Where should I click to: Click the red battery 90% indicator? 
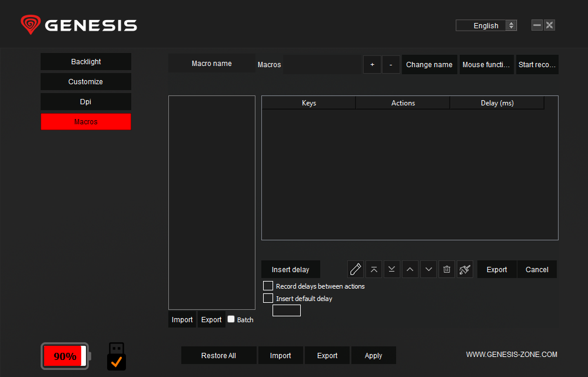[65, 356]
